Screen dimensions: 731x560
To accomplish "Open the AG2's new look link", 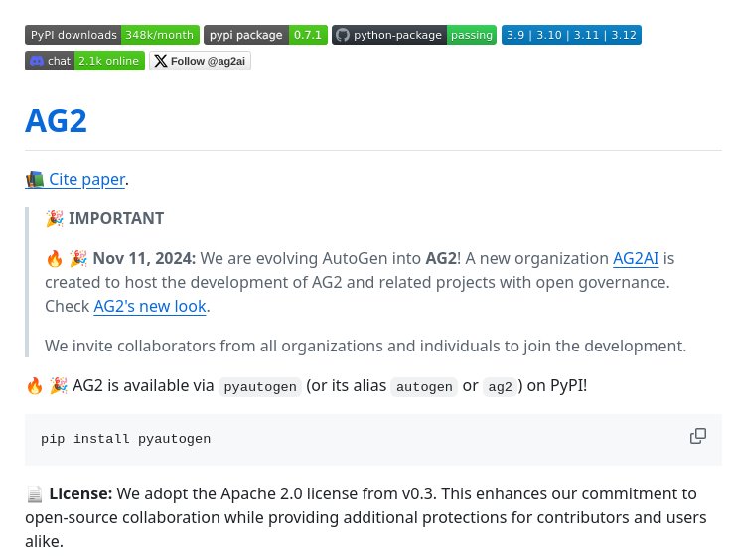I will click(150, 307).
